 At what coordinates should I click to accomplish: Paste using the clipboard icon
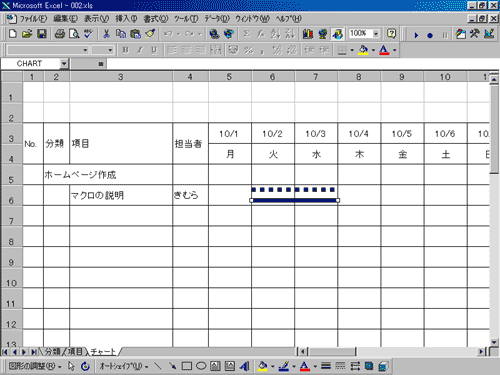coord(135,34)
